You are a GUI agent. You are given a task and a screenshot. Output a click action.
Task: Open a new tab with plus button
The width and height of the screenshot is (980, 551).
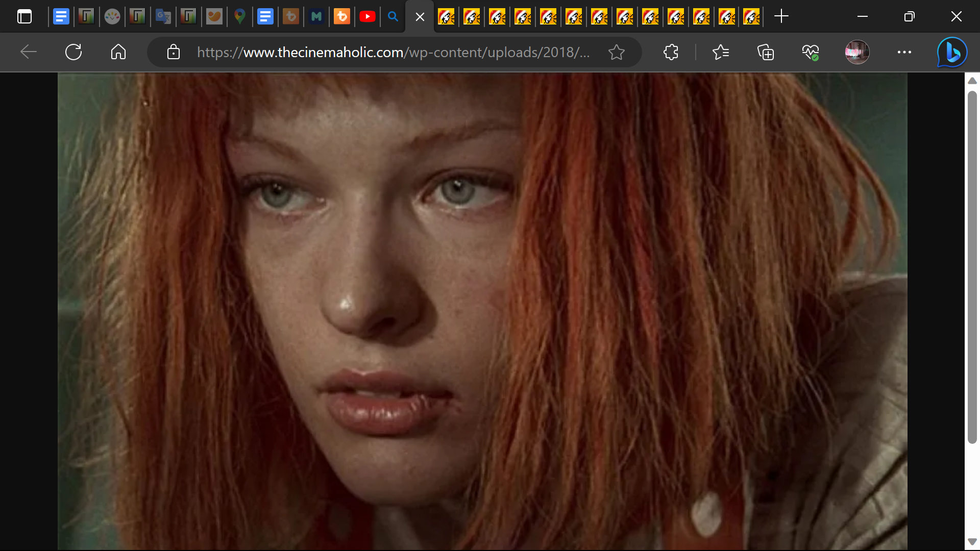[x=781, y=16]
